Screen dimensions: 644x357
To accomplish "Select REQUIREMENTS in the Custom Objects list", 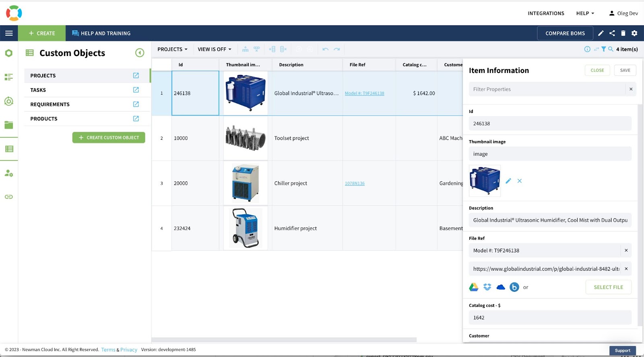I will 87,104.
